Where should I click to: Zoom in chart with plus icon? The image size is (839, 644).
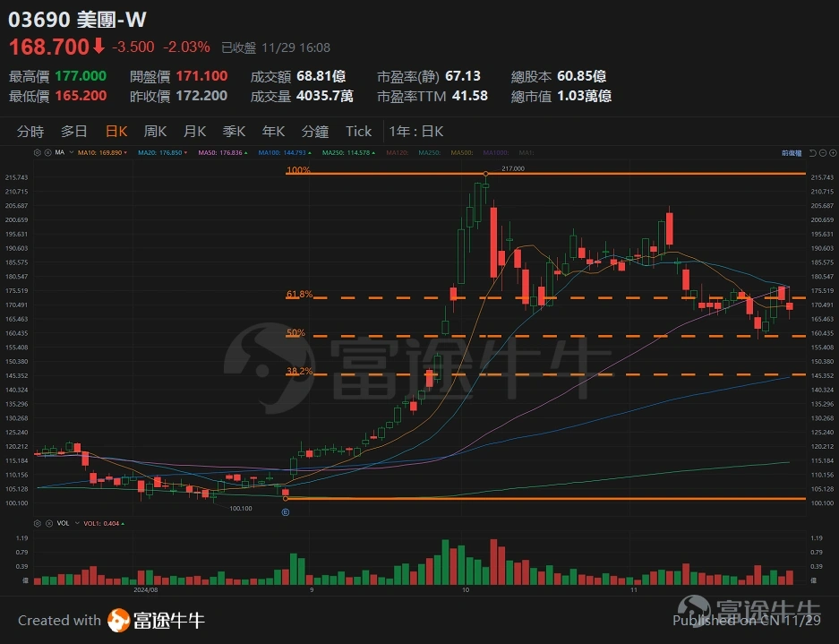click(833, 153)
